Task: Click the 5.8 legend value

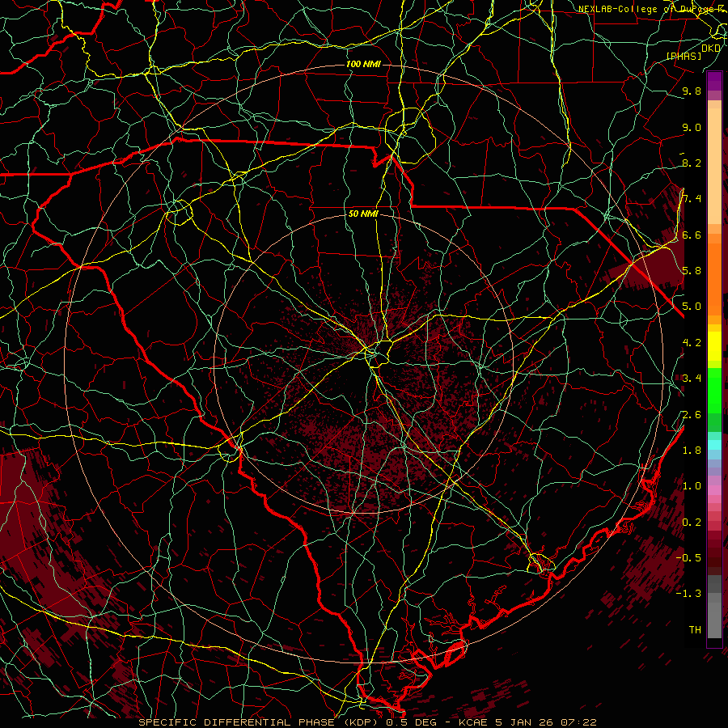Action: [692, 271]
